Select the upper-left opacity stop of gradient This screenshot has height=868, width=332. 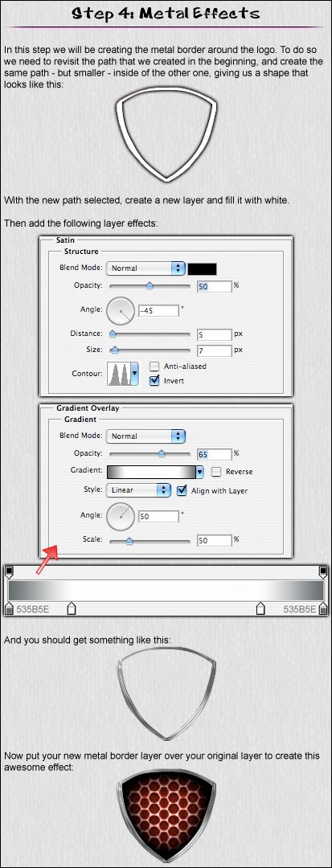click(x=9, y=571)
